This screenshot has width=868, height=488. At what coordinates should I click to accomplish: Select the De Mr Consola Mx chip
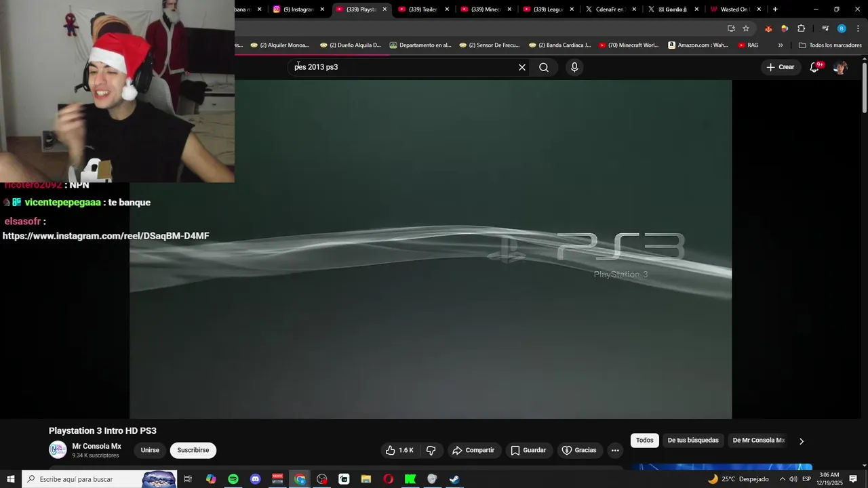[x=758, y=441]
